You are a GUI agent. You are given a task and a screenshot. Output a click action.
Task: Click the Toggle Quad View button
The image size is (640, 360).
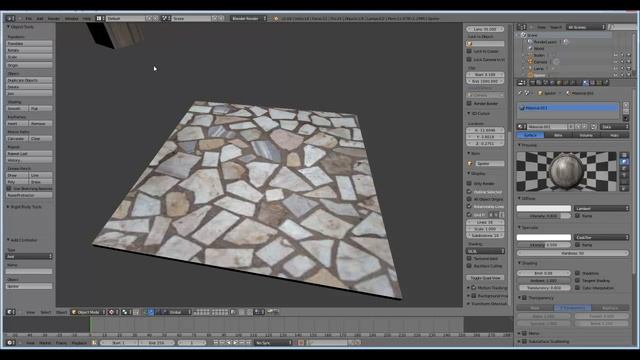click(485, 278)
